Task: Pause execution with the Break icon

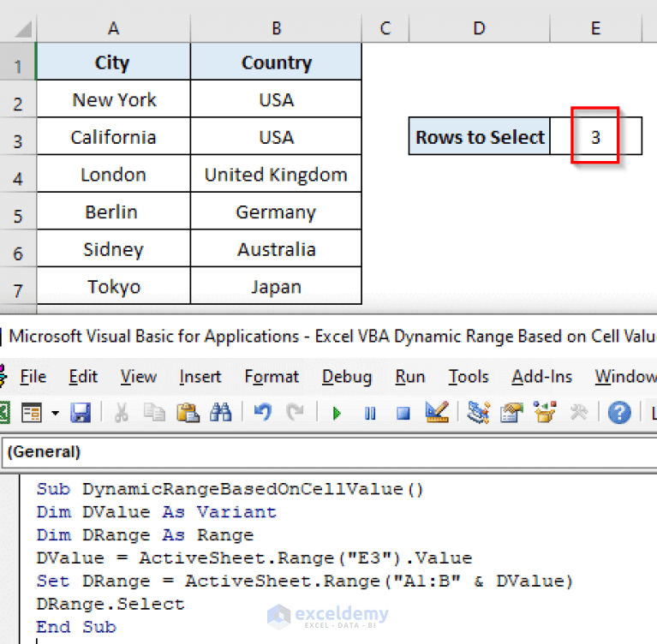Action: (370, 414)
